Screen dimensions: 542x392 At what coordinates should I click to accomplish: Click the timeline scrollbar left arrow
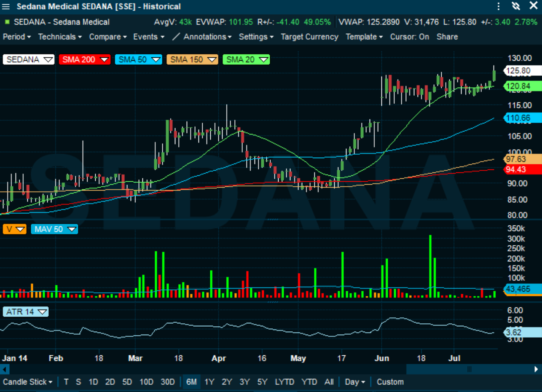4,369
